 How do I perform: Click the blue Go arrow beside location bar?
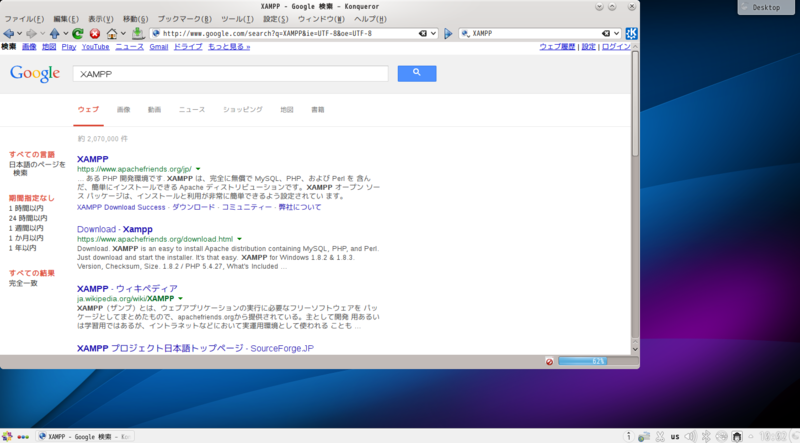coord(448,34)
